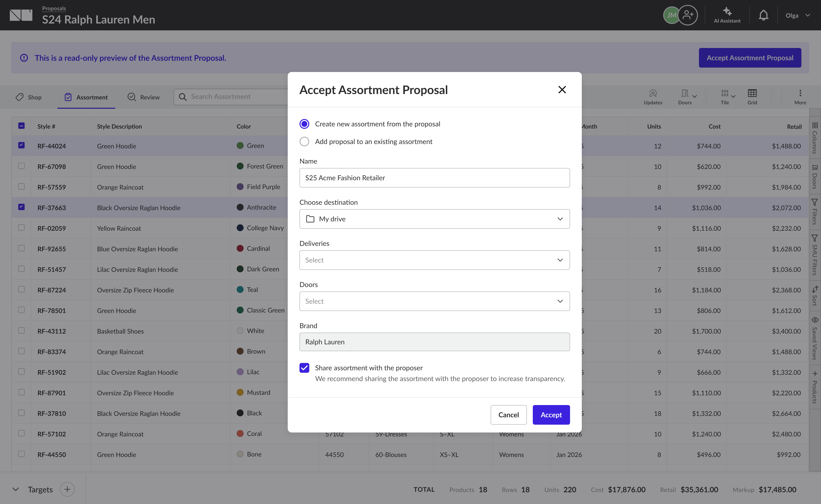The width and height of the screenshot is (821, 504).
Task: Open the More options menu
Action: point(800,97)
